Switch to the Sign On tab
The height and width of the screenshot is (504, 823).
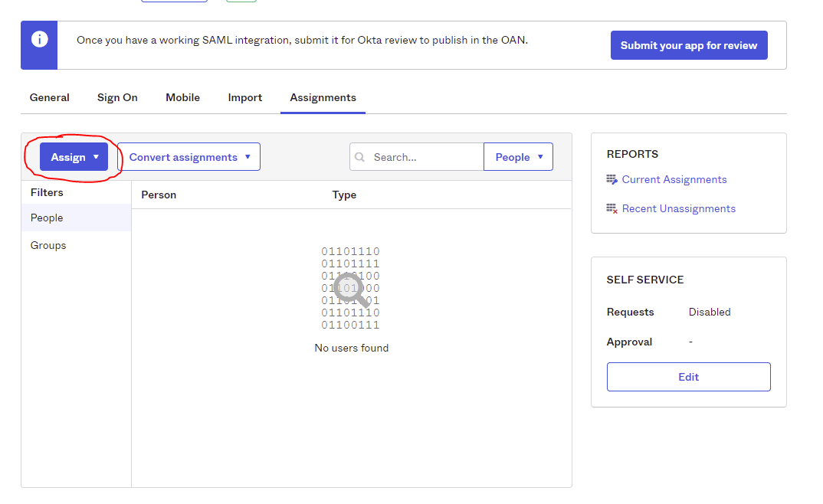pos(117,97)
